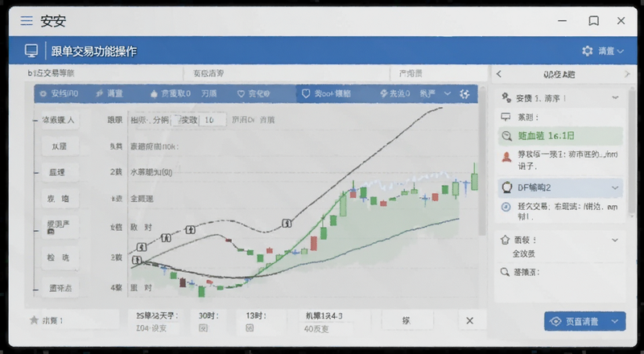The height and width of the screenshot is (354, 644).
Task: Toggle the small checkbox left of the 10 field
Action: 175,120
